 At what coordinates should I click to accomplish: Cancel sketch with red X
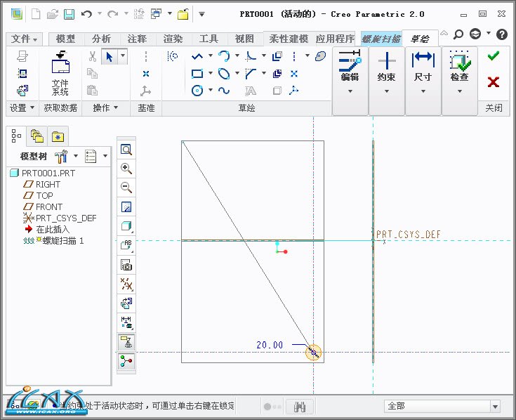pyautogui.click(x=494, y=81)
